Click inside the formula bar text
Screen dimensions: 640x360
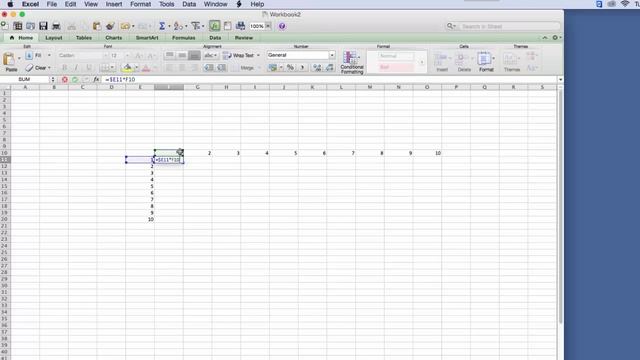[120, 80]
